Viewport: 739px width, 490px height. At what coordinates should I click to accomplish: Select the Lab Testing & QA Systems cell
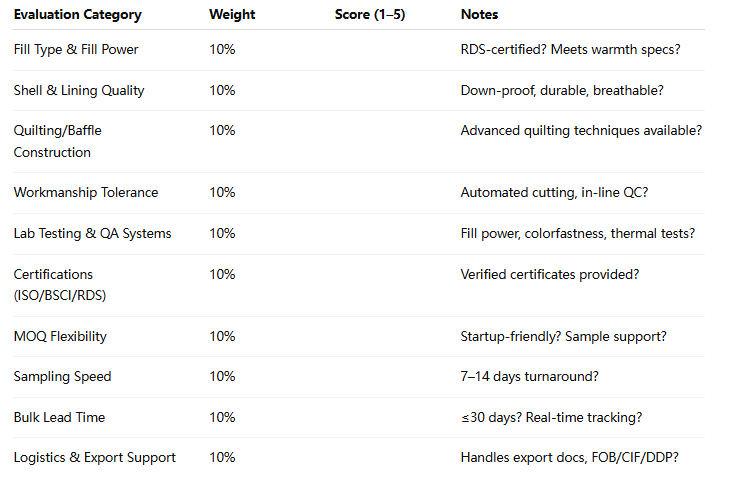(92, 234)
